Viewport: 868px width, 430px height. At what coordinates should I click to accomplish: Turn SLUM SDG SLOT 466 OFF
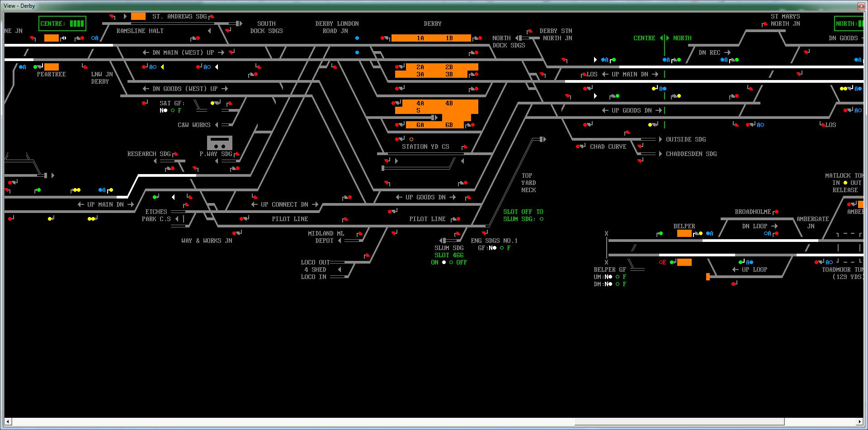coord(451,262)
